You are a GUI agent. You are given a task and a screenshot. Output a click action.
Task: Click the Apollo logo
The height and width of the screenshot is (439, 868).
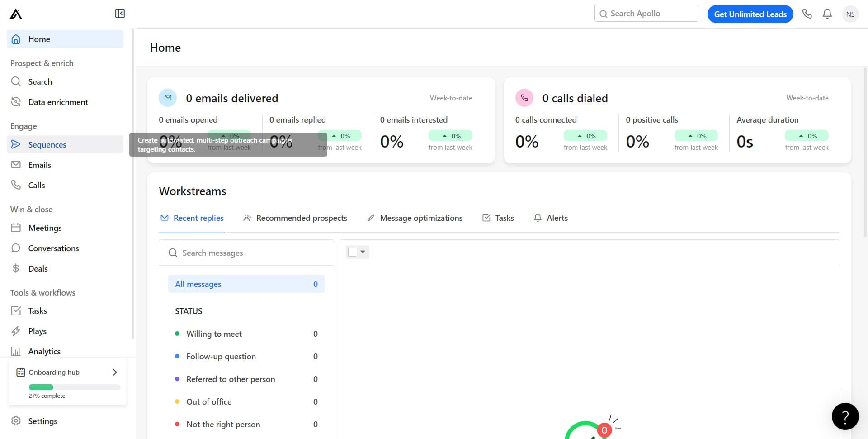point(16,14)
